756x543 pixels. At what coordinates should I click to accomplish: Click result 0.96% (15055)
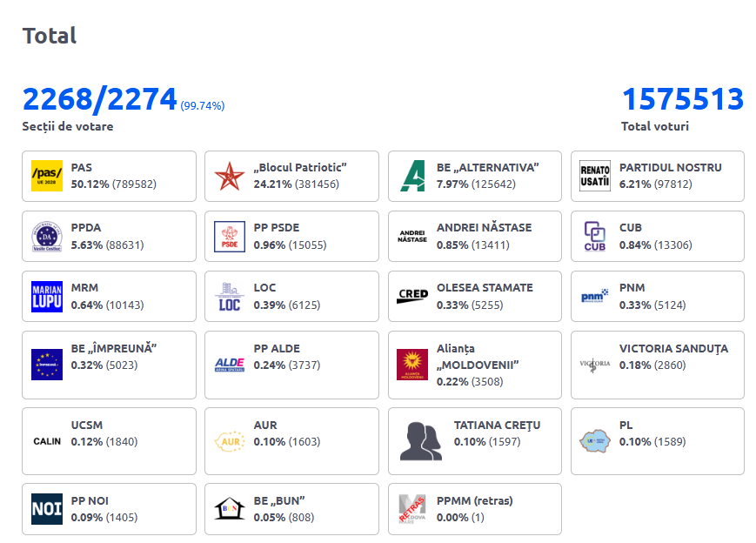[291, 245]
